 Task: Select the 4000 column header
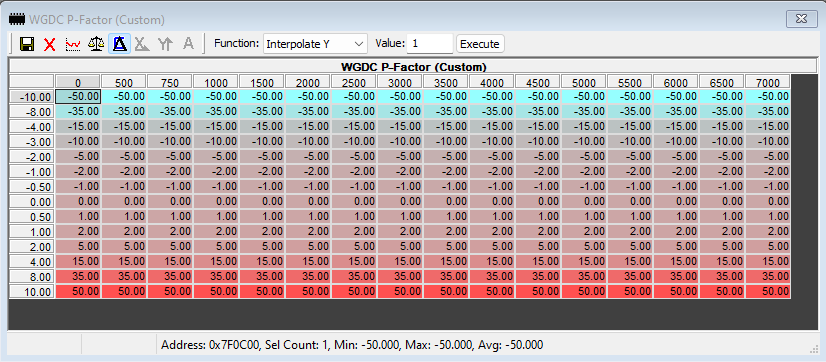(x=491, y=82)
